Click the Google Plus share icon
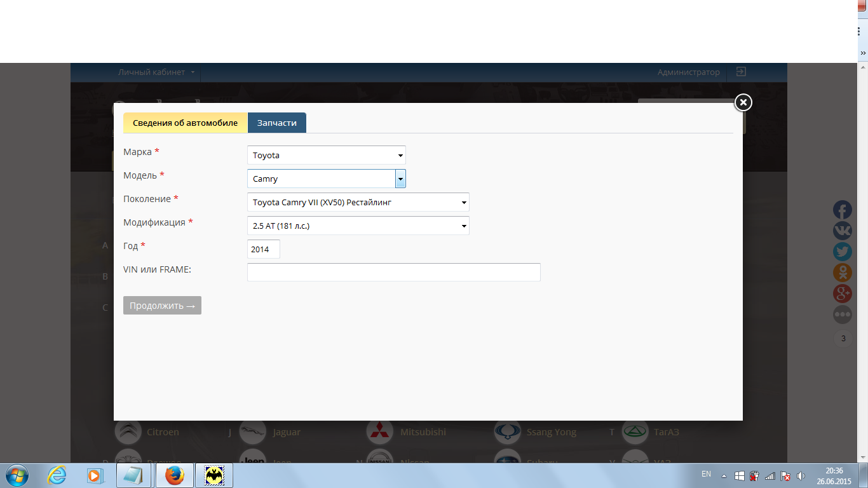 [x=843, y=294]
